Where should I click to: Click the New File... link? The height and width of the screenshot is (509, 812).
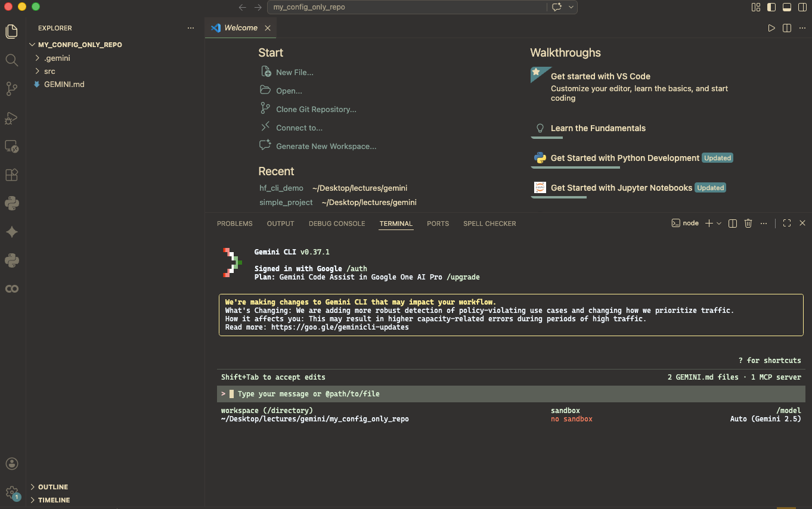point(287,72)
